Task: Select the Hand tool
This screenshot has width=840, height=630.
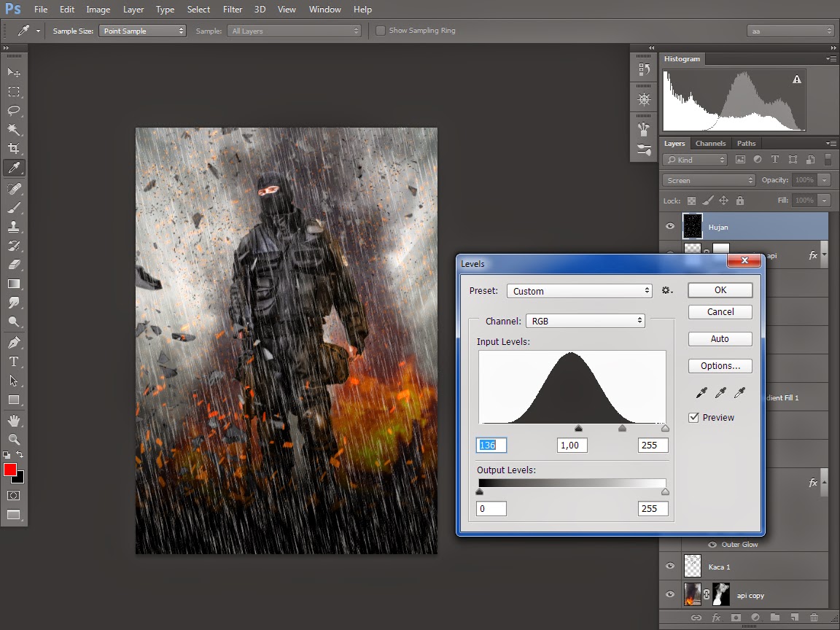Action: 14,420
